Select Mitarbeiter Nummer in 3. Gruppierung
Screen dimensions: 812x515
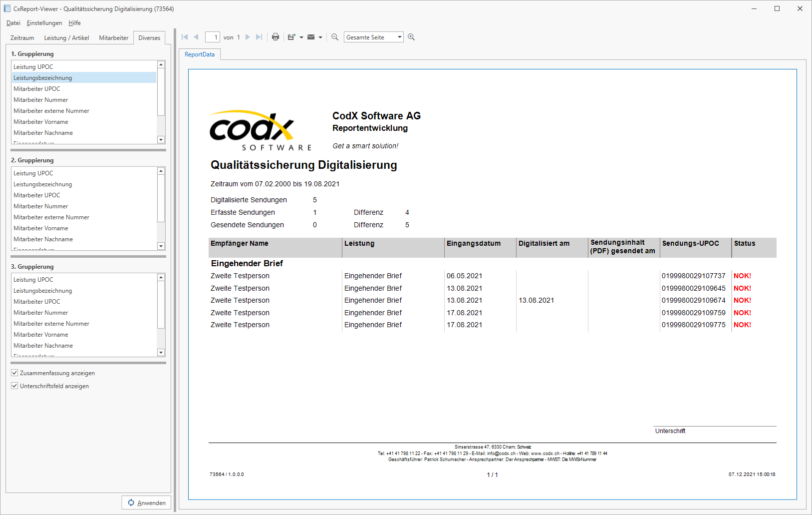coord(84,313)
